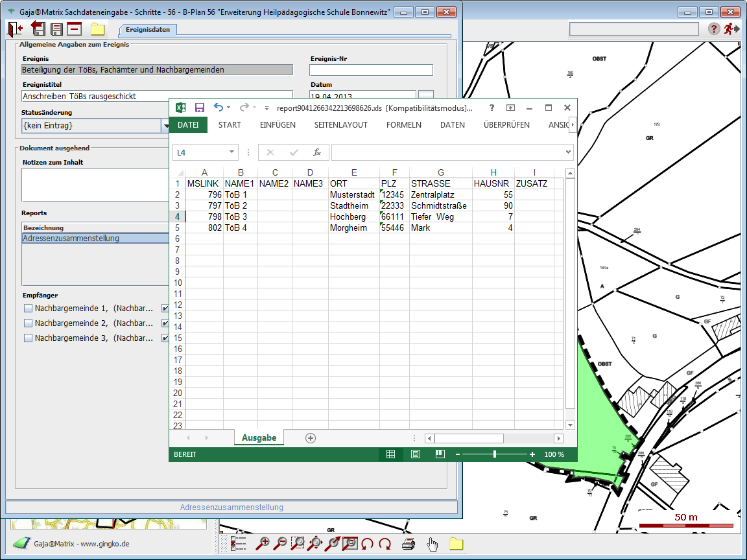
Task: Click the exit door icon in Gaja Matrix
Action: coord(15,29)
